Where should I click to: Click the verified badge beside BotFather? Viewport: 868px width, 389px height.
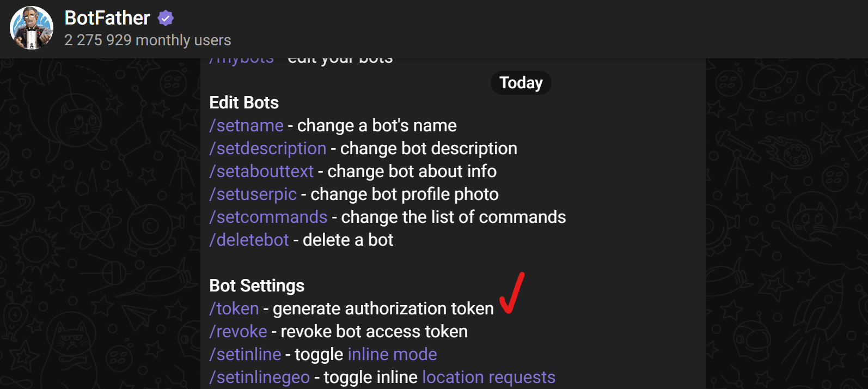click(x=166, y=19)
